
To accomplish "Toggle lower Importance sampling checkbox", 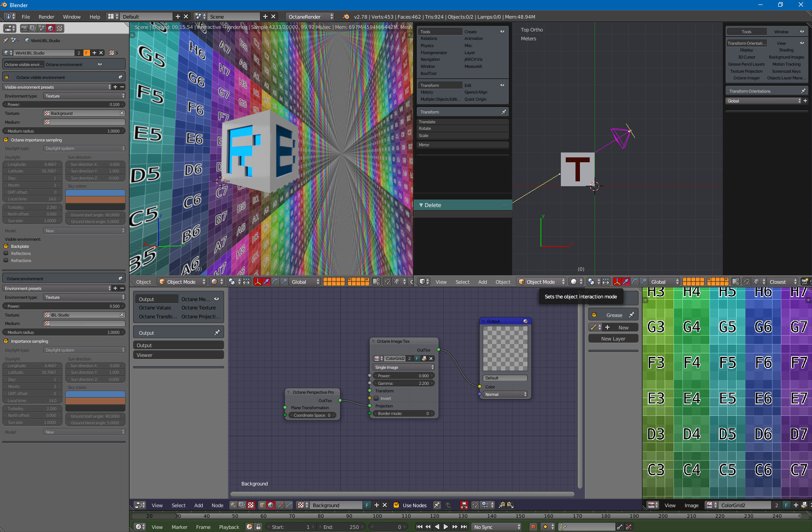I will [6, 341].
